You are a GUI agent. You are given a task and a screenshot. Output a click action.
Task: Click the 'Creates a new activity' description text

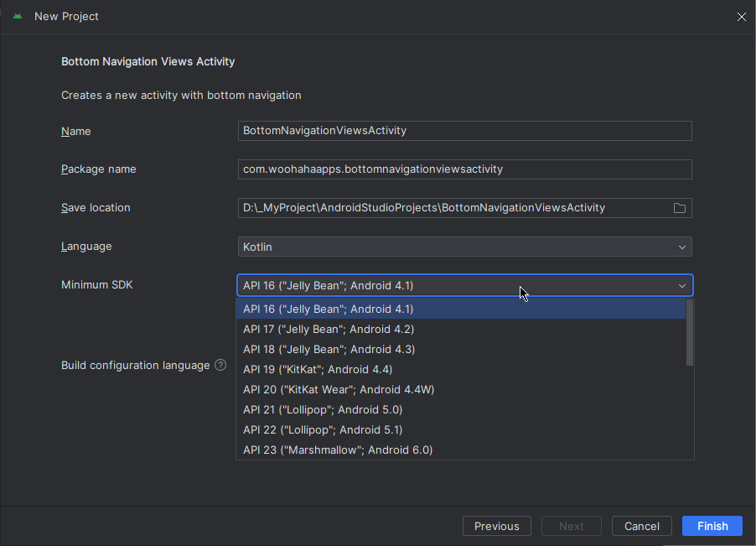181,95
